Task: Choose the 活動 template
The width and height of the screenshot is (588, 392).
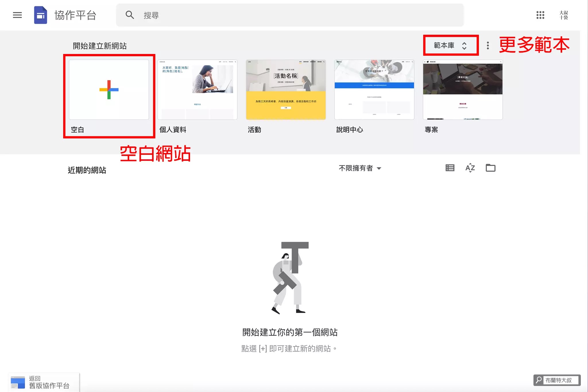Action: tap(286, 90)
